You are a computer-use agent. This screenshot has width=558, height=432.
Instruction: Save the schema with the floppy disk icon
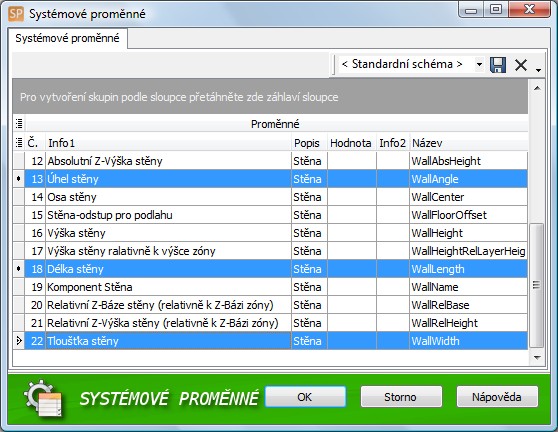tap(498, 65)
